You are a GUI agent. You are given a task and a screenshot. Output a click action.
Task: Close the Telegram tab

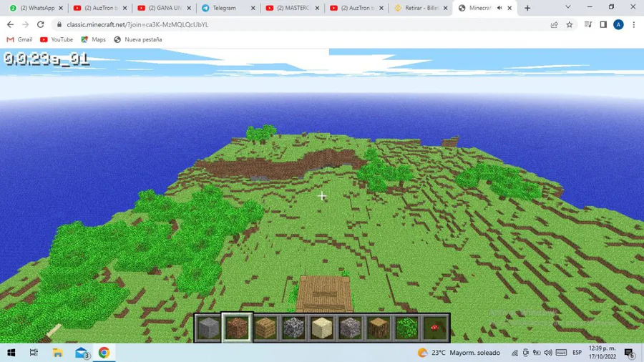tap(253, 8)
